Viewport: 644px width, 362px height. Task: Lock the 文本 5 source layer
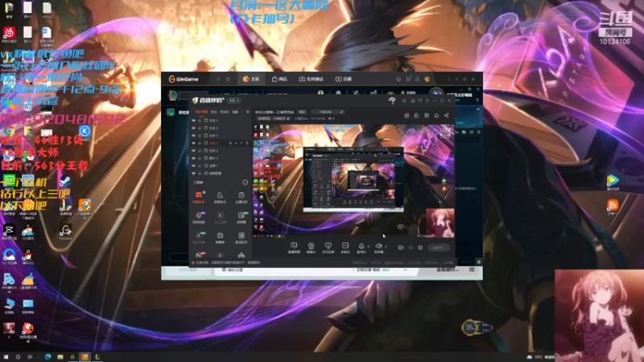[x=200, y=121]
